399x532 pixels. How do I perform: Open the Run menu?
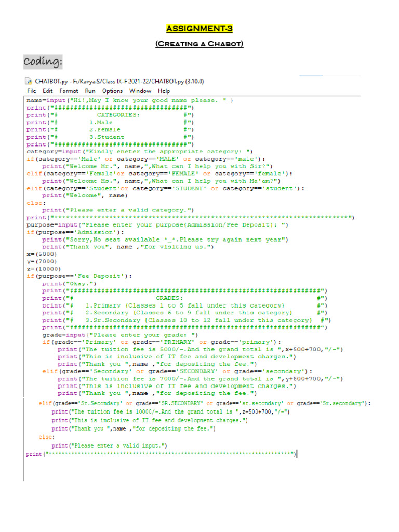click(90, 91)
